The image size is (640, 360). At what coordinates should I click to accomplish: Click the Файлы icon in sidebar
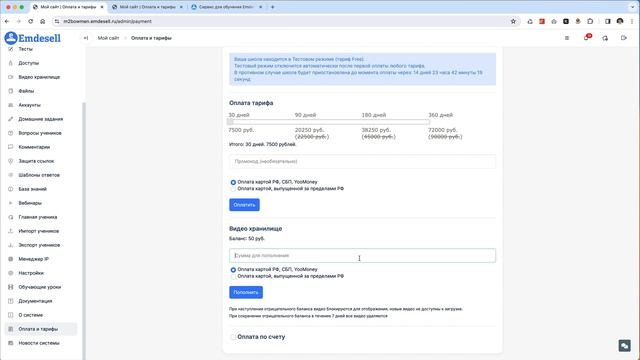[11, 91]
